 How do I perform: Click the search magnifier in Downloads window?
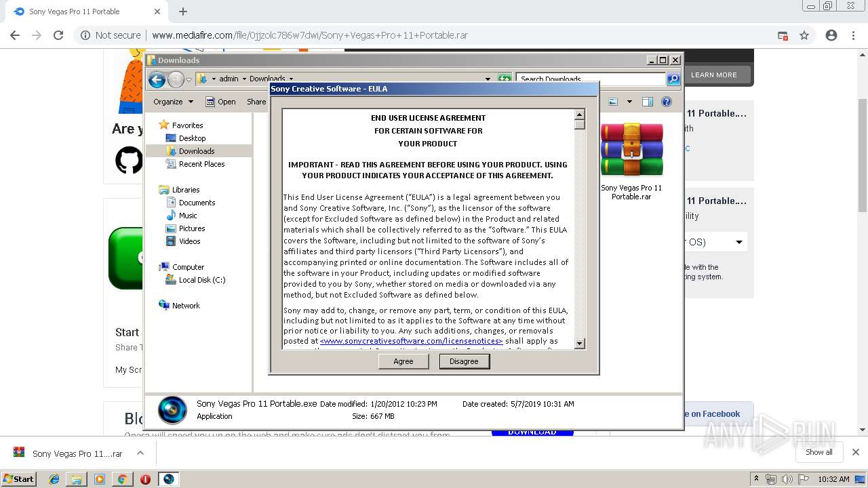point(673,79)
